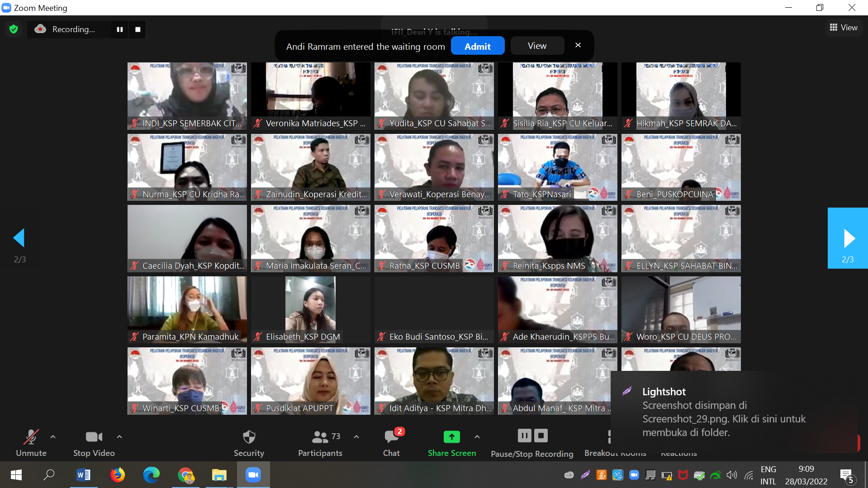Expand the Share Screen options arrow

coord(477,437)
